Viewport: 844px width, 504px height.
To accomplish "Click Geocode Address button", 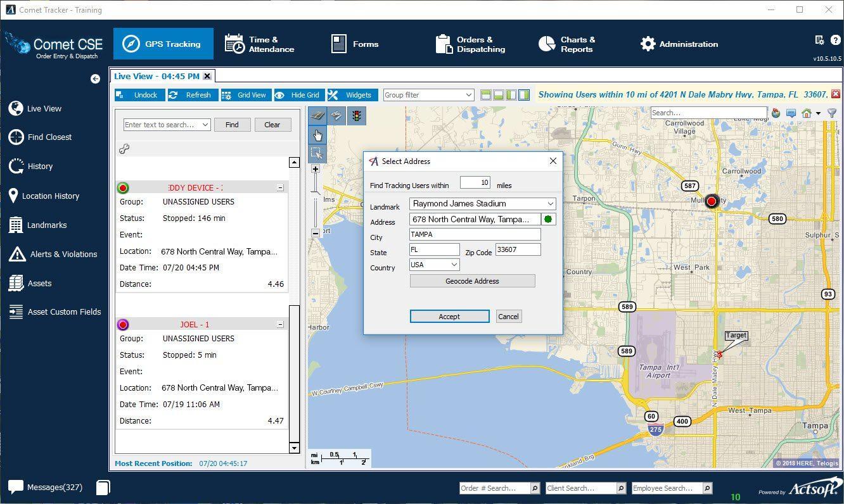I will tap(473, 281).
